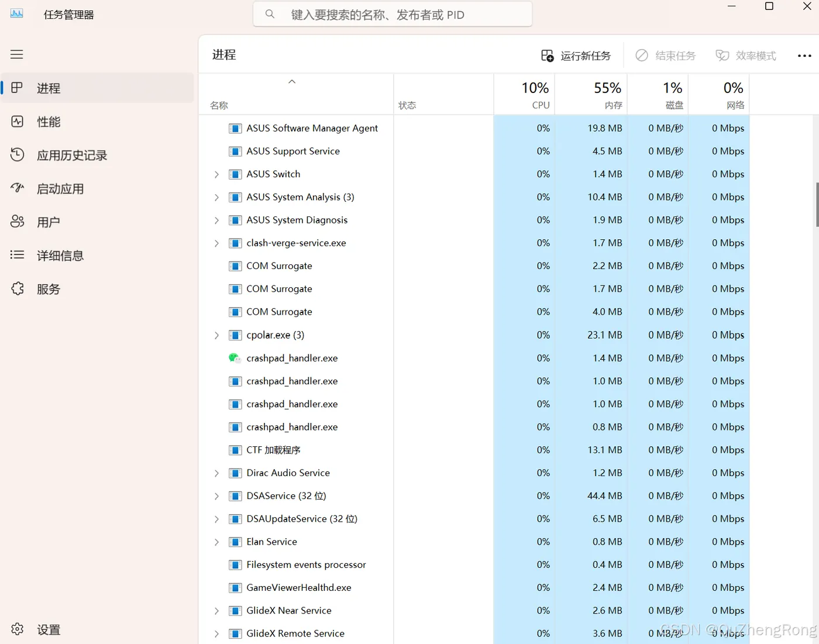Open the more options ellipsis menu

[x=804, y=56]
